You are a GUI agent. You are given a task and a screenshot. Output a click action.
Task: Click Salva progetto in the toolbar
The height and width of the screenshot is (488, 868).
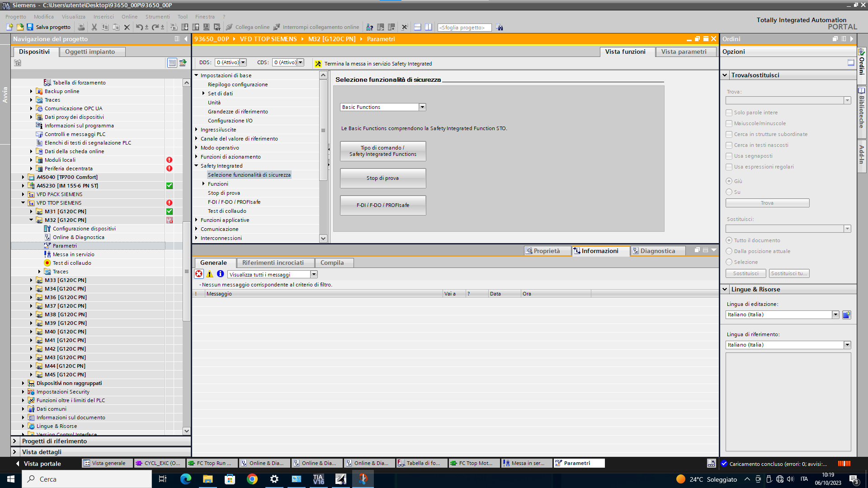tap(49, 27)
